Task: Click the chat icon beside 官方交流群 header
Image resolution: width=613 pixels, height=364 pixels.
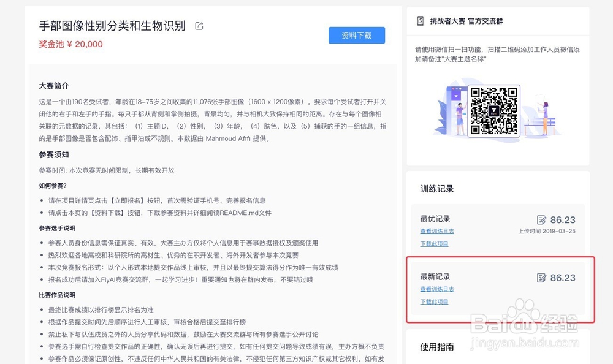Action: (x=420, y=20)
